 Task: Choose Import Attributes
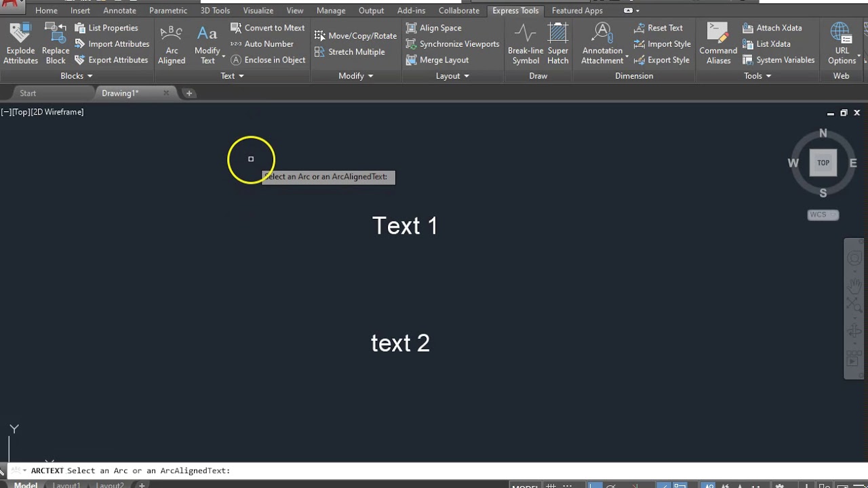tap(112, 44)
